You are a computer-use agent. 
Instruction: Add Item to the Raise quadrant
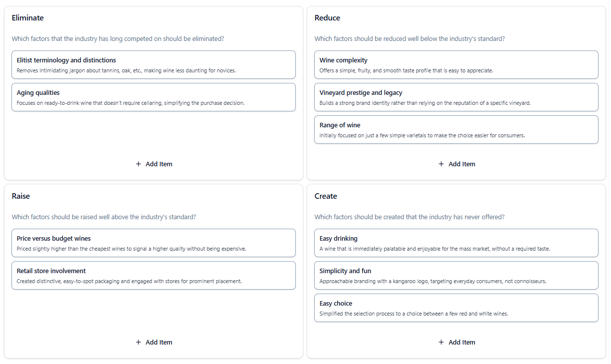pos(154,342)
